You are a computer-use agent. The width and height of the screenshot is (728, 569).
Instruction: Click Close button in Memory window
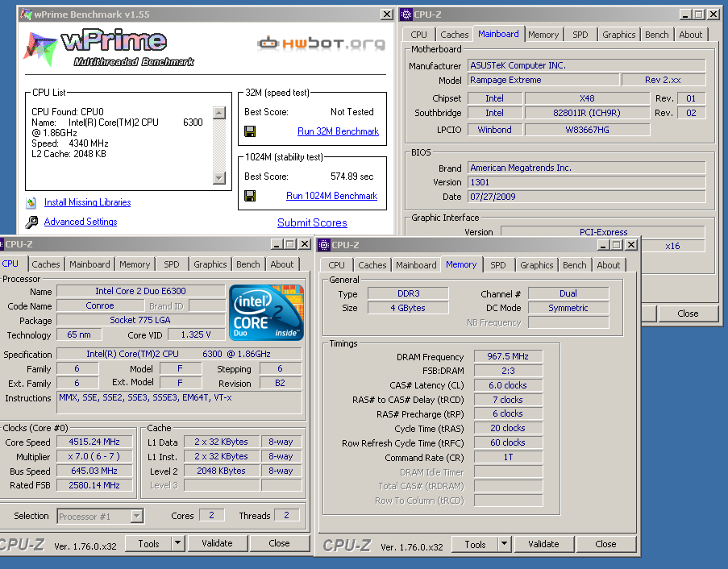[x=605, y=544]
